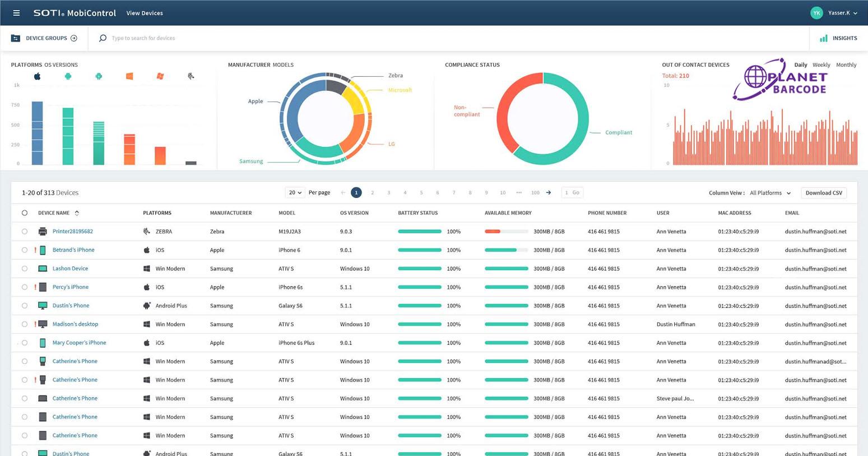This screenshot has width=868, height=456.
Task: Select the Percy's iPhone row checkbox
Action: [x=25, y=287]
